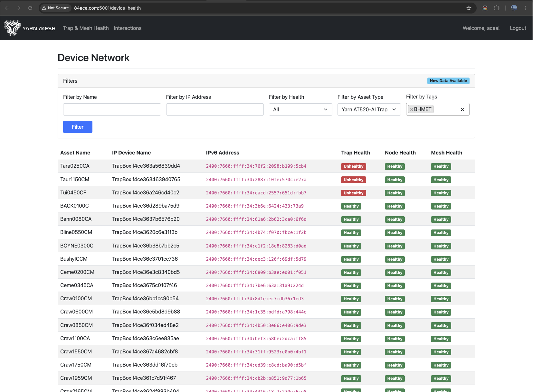
Task: Bookmark this page with the star icon
Action: pos(469,8)
